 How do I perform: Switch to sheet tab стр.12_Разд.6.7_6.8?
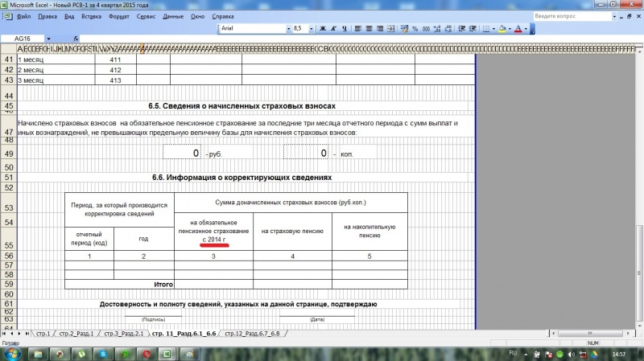tap(252, 333)
